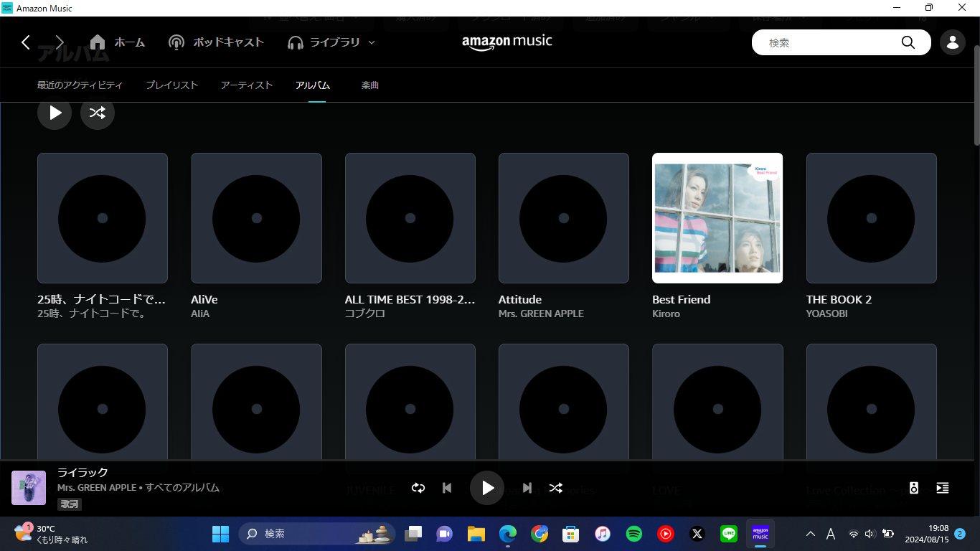Click the Best Friend album title

[681, 299]
